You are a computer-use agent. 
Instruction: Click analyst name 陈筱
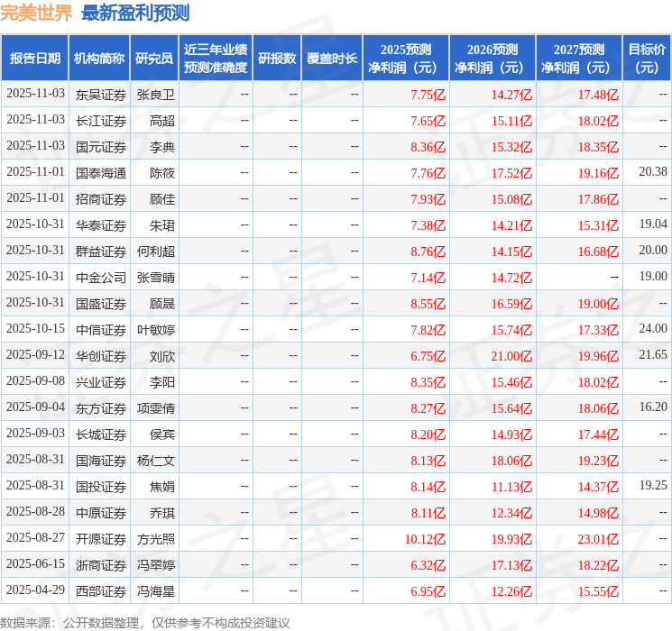[162, 173]
